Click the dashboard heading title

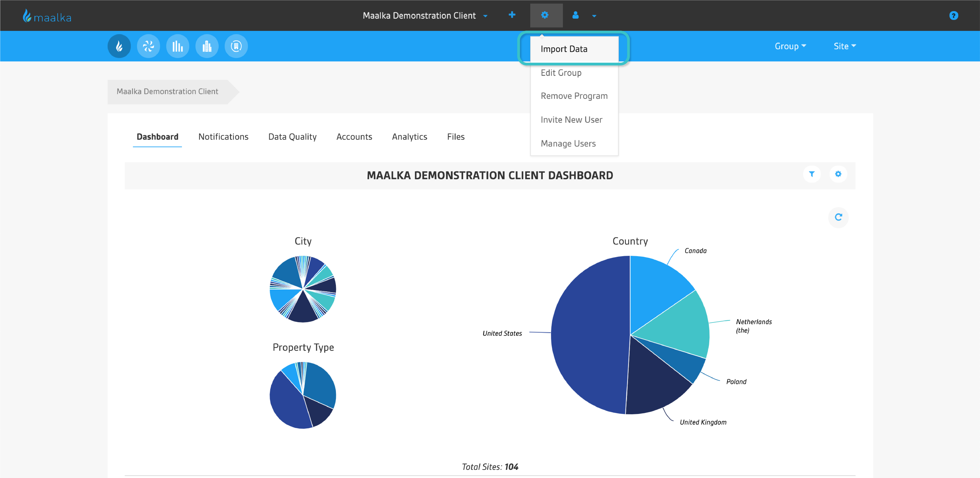click(490, 175)
